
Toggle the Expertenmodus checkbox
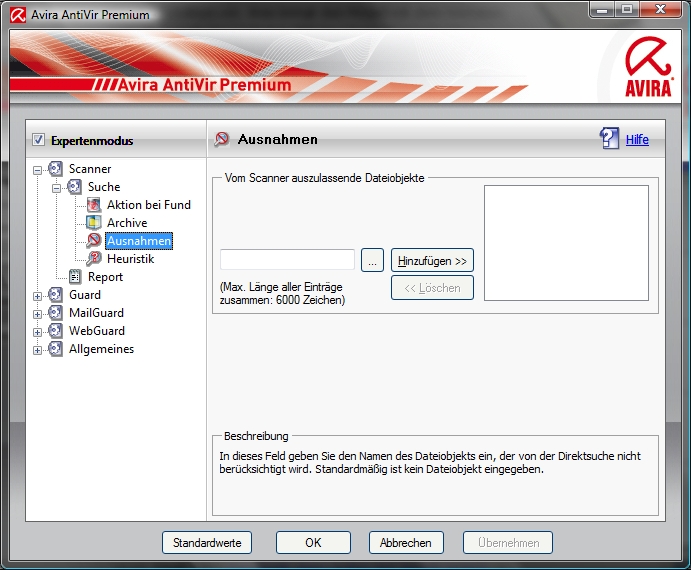[x=38, y=140]
